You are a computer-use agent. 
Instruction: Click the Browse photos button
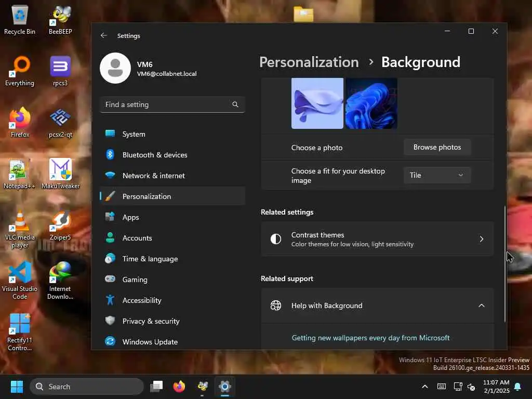437,147
